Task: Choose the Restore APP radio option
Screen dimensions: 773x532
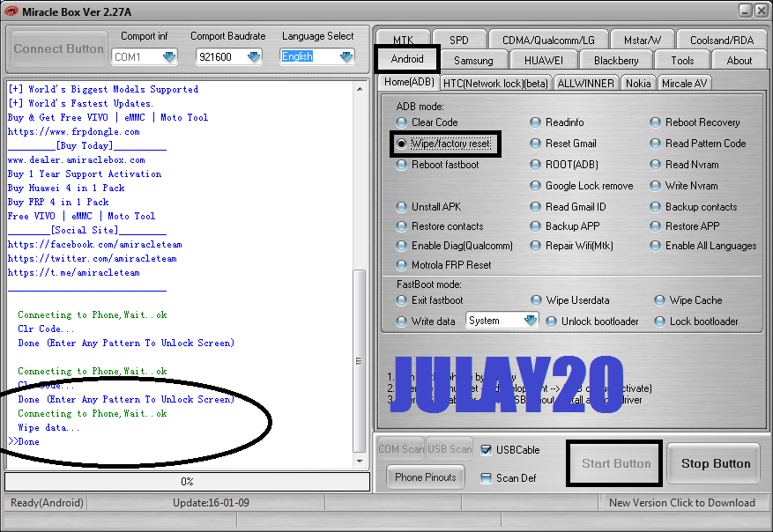Action: pos(655,226)
